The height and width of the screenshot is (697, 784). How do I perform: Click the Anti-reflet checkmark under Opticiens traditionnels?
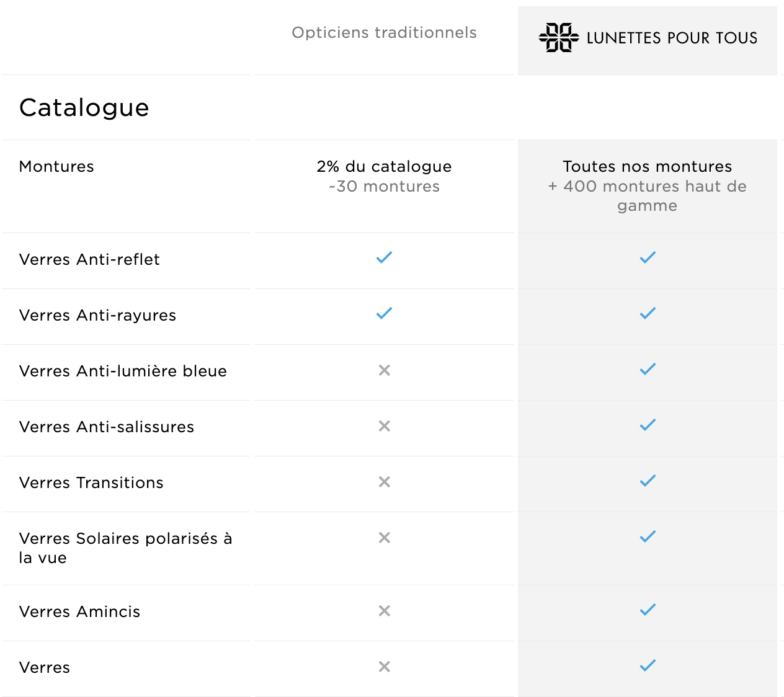tap(385, 257)
